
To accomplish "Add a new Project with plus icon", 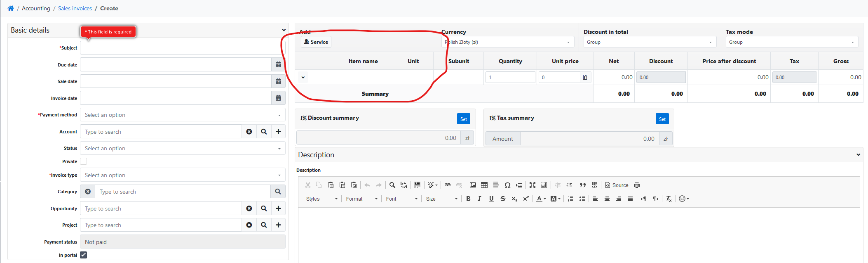I will click(x=278, y=225).
